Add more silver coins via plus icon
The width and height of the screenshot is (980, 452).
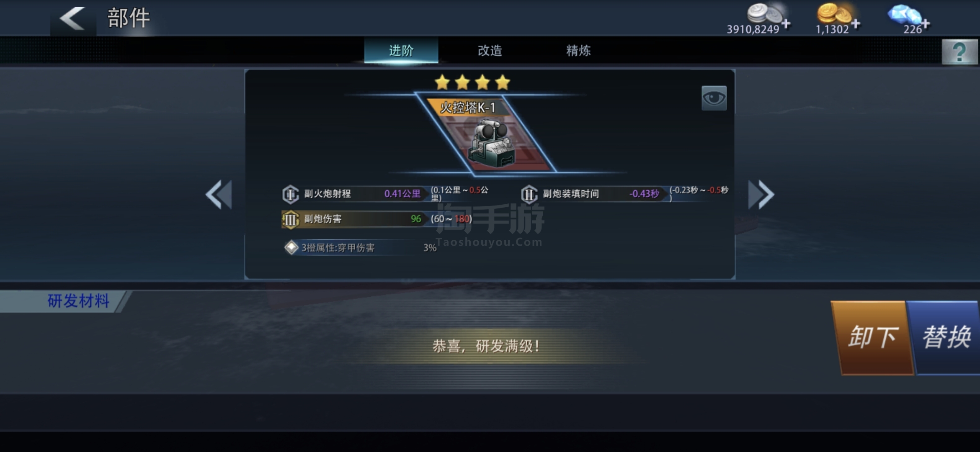pyautogui.click(x=786, y=24)
